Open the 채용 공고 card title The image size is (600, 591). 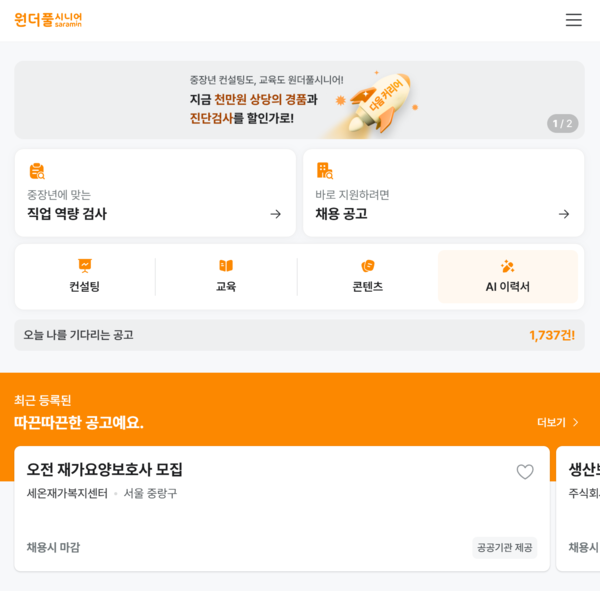(x=341, y=214)
